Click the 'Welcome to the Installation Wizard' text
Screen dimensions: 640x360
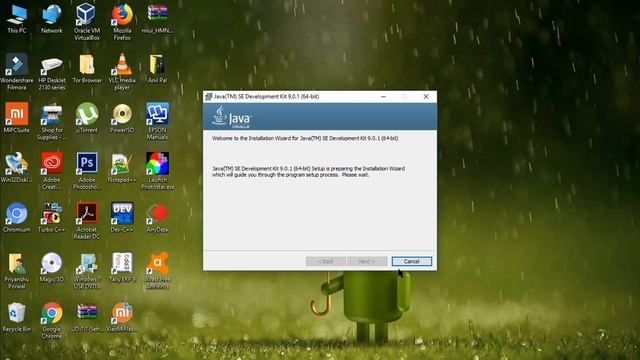tap(305, 138)
